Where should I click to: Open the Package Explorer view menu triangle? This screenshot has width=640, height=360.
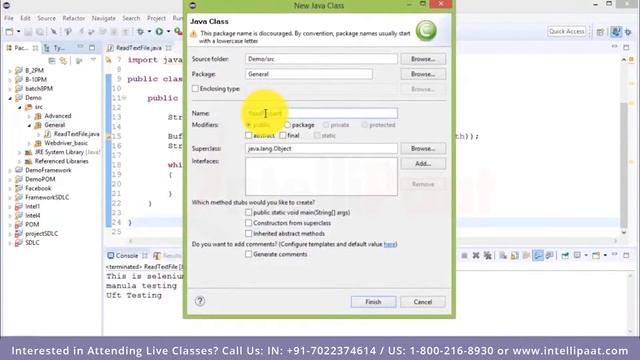93,60
